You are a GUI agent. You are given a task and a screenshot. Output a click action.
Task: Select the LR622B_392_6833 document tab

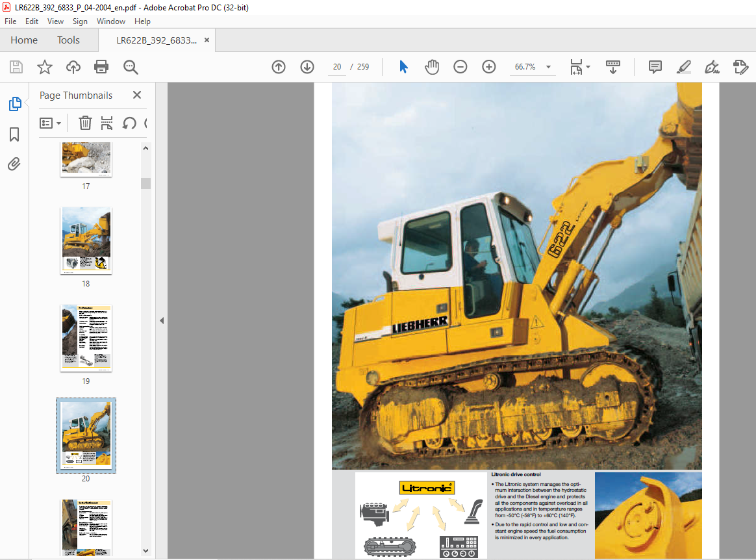pos(157,40)
